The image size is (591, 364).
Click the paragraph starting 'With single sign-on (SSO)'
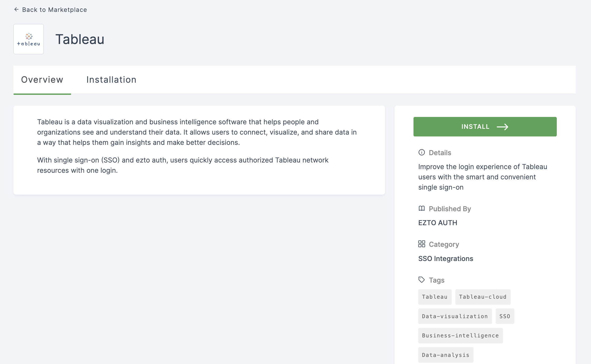[183, 165]
